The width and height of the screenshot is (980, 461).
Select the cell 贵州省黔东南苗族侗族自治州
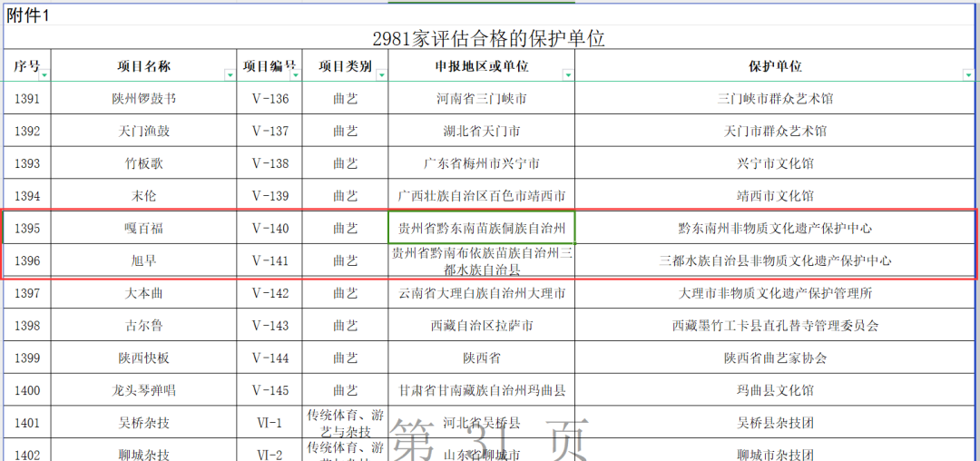(481, 228)
